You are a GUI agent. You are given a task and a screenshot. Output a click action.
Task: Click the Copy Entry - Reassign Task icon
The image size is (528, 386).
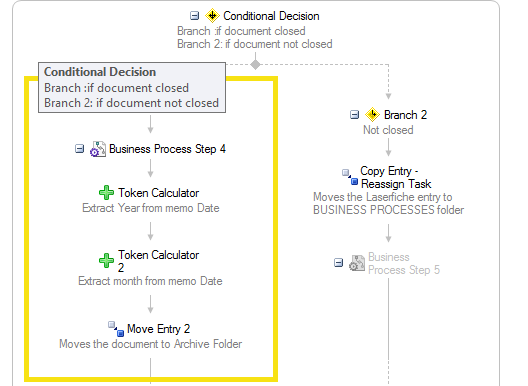[350, 177]
